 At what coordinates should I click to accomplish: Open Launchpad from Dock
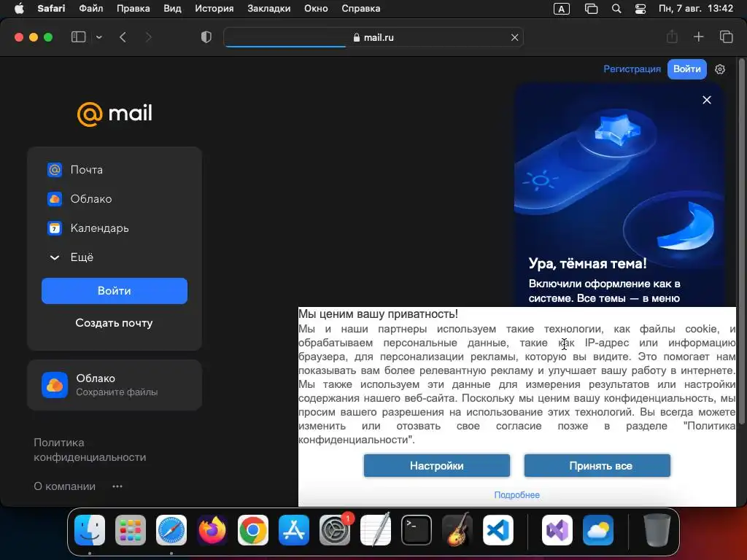click(131, 530)
